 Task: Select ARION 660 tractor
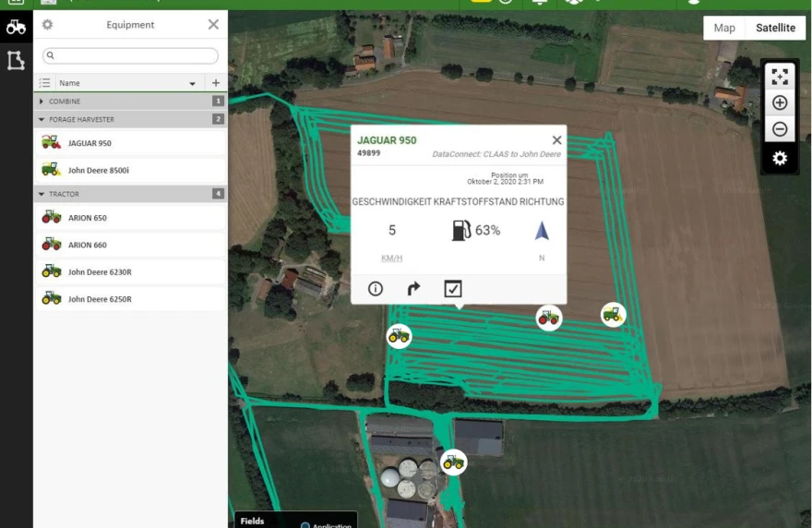(x=130, y=245)
